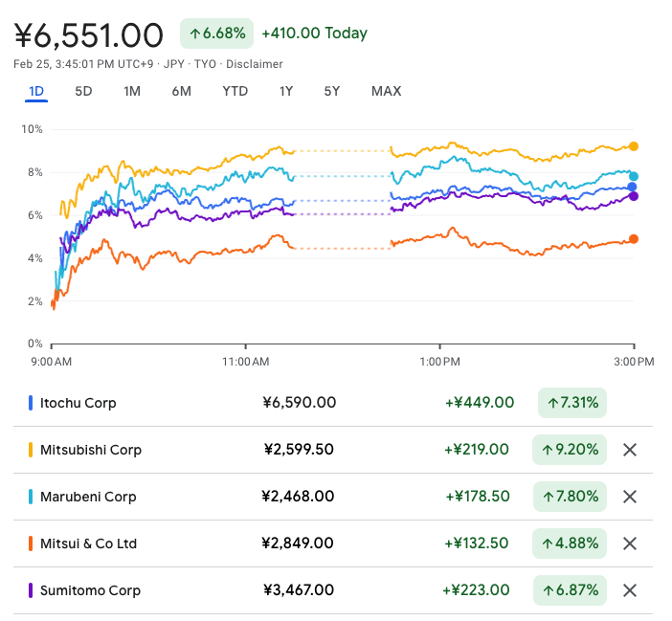The width and height of the screenshot is (672, 621).
Task: Open the Itochu Corp row
Action: (78, 403)
